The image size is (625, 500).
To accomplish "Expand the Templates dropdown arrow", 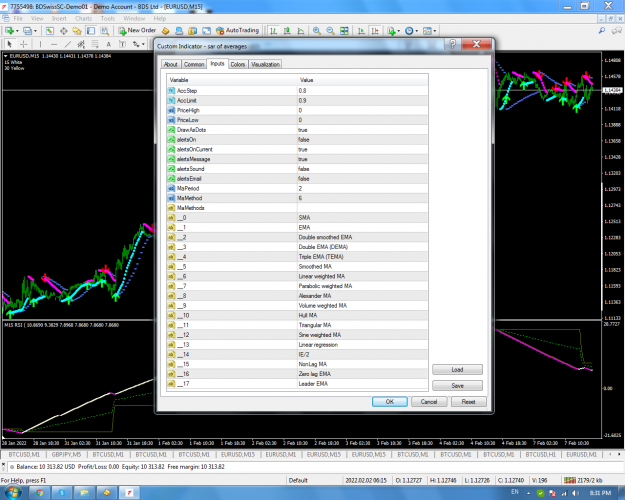I will click(434, 31).
